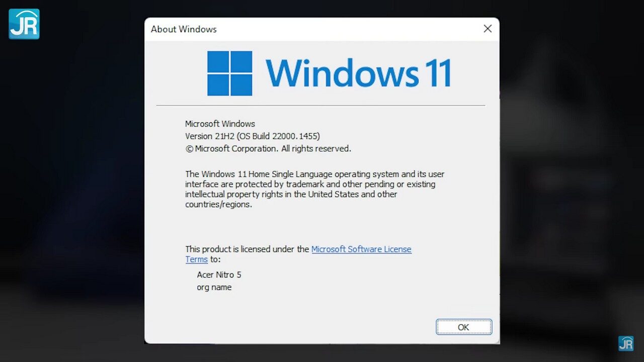Screen dimensions: 644x362
Task: Click the 'Terms' link text
Action: point(196,259)
